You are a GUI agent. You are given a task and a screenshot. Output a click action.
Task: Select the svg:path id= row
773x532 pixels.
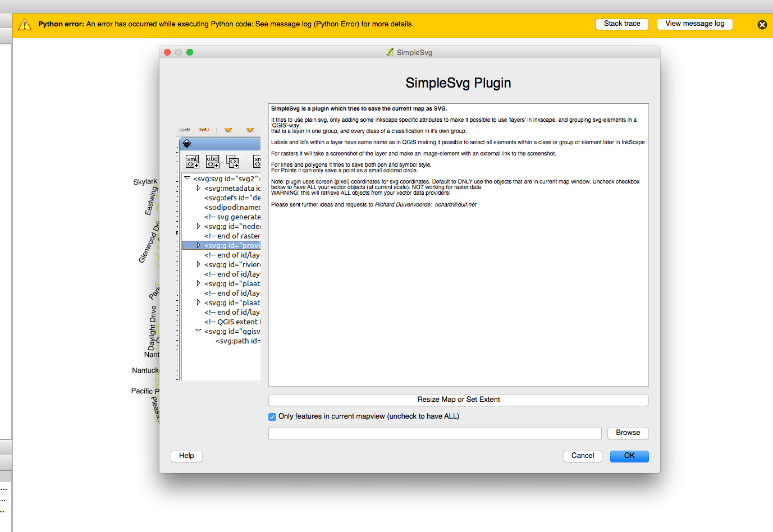(238, 341)
